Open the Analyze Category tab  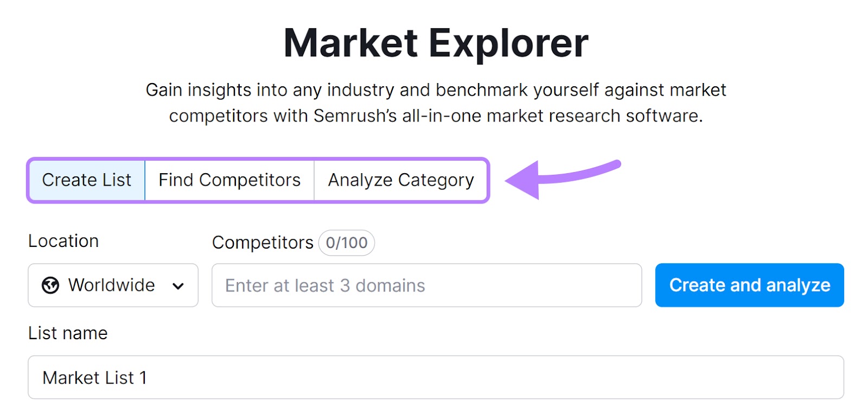(x=400, y=180)
